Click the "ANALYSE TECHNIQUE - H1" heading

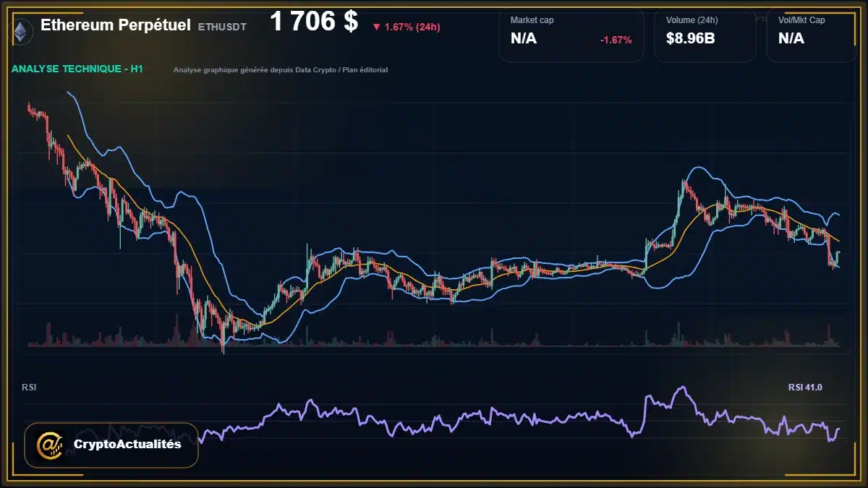[x=77, y=69]
